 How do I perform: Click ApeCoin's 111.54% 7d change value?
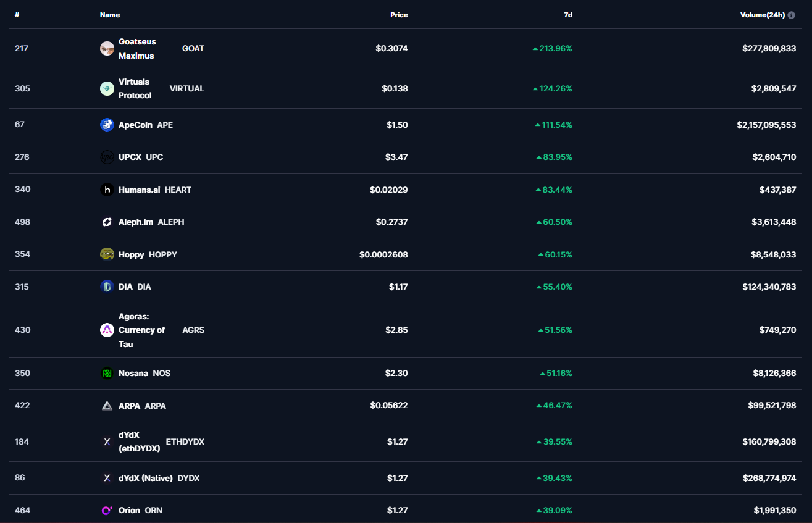[556, 125]
